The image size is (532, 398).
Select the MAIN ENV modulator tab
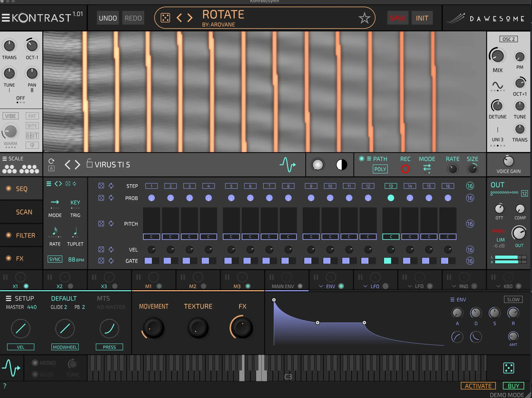283,286
